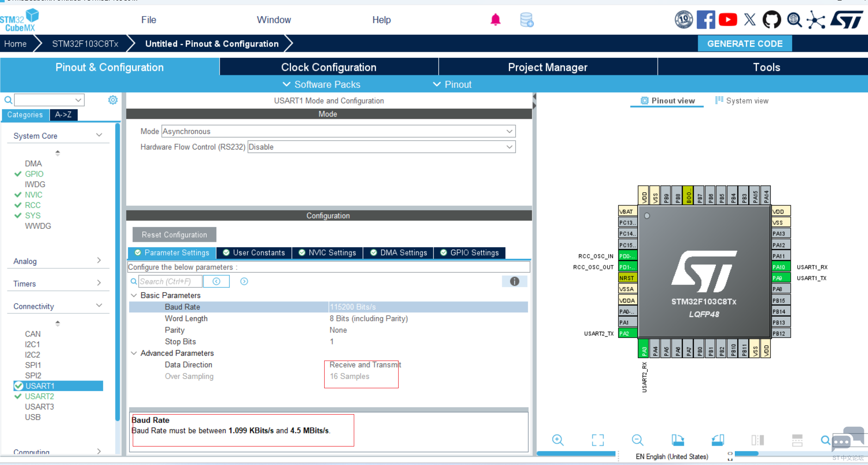
Task: Switch to Project Manager tab
Action: tap(548, 67)
